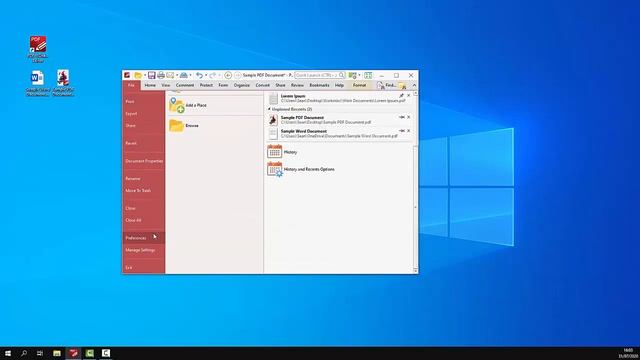Open the Review ribbon tab
This screenshot has height=360, width=640.
coord(297,85)
